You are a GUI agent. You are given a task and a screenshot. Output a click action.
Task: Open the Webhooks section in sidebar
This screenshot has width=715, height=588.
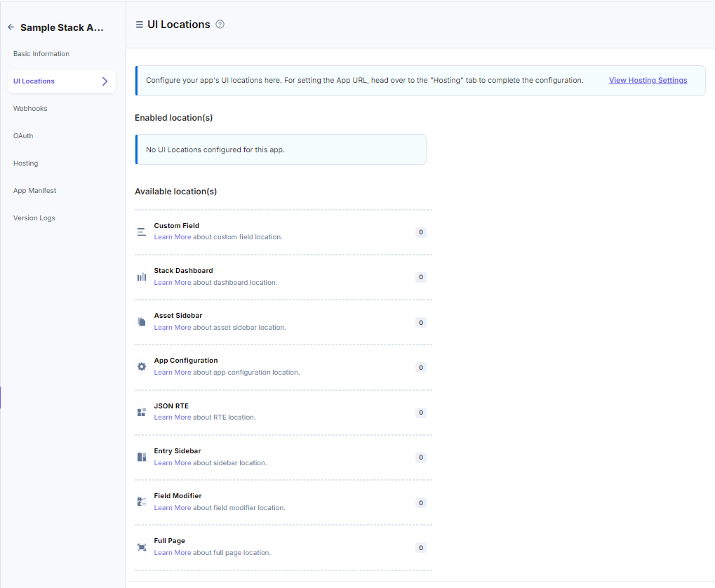coord(30,108)
